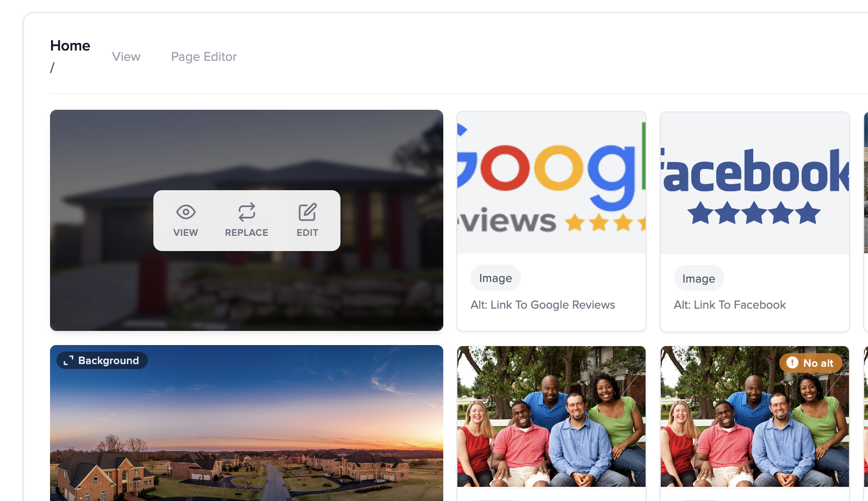Click the Image tag on the Facebook card
Viewport: 868px width, 501px height.
699,278
